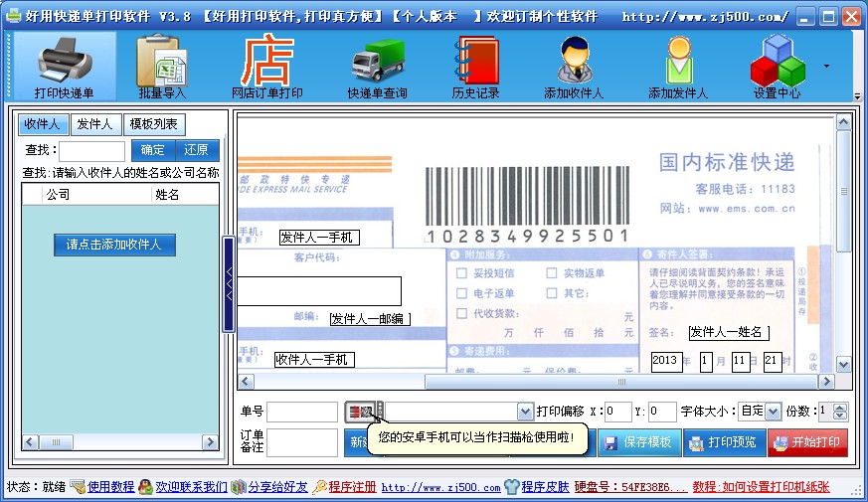The width and height of the screenshot is (868, 502).
Task: Open the 程序注册 link
Action: click(x=352, y=487)
